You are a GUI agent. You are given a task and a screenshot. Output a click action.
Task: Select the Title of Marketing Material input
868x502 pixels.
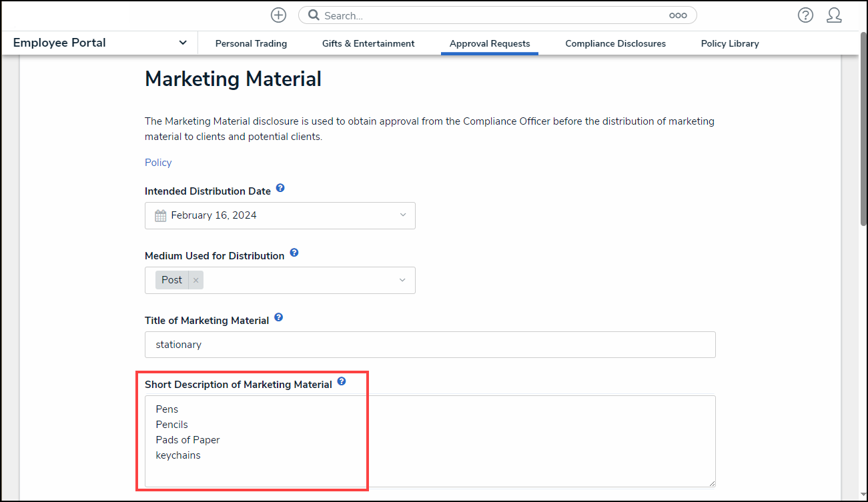pyautogui.click(x=430, y=345)
